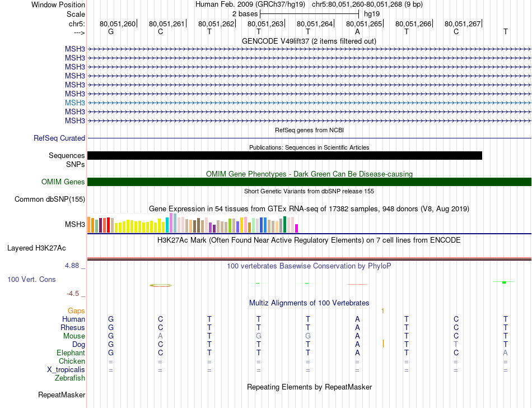532x408 pixels.
Task: Click the Mouse alignment row label
Action: coord(74,336)
